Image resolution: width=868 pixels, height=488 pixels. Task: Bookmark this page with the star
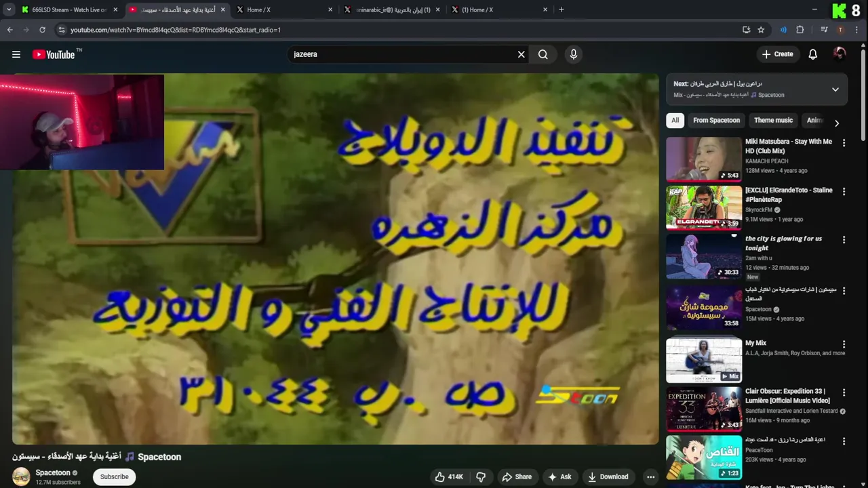click(761, 30)
